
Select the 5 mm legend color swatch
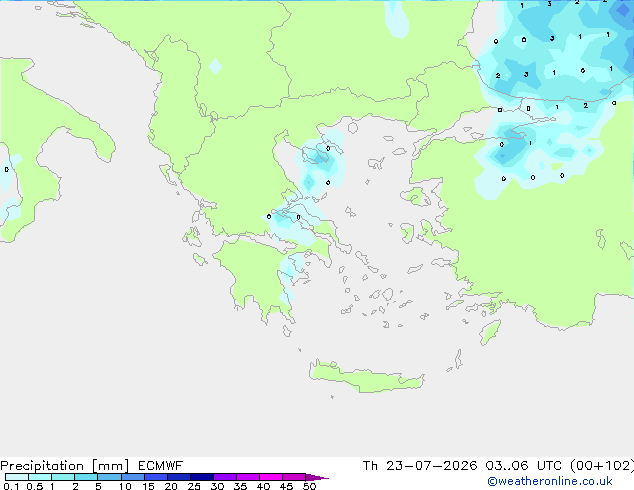pyautogui.click(x=109, y=477)
